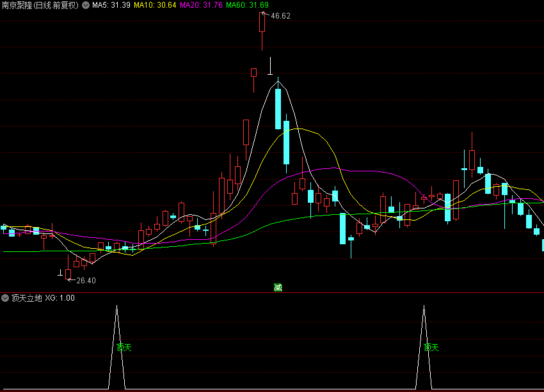Expand the main chart indicator dropdown arrow

pos(86,5)
